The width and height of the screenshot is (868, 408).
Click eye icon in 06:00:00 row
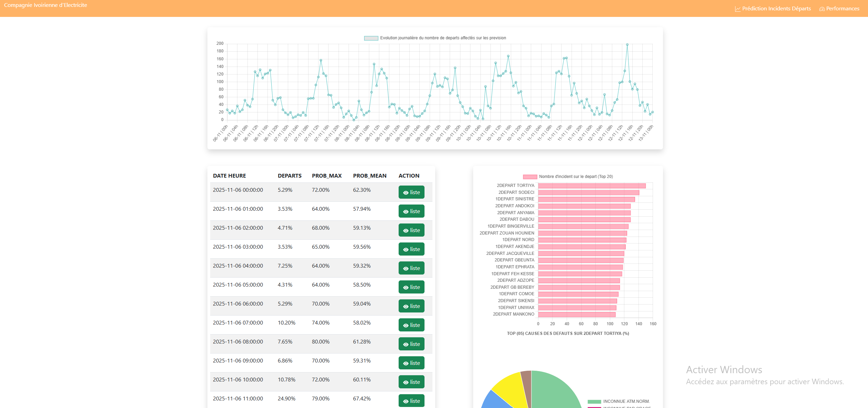(406, 307)
